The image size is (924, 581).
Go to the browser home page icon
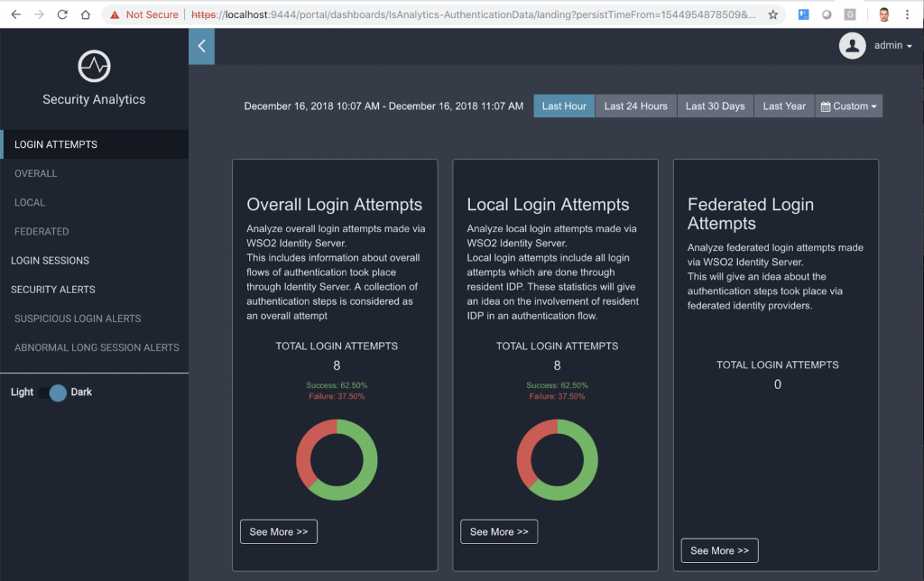[85, 14]
